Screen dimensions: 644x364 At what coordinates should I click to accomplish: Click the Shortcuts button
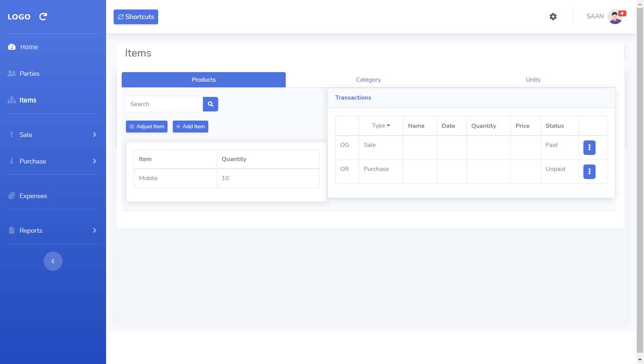[136, 17]
